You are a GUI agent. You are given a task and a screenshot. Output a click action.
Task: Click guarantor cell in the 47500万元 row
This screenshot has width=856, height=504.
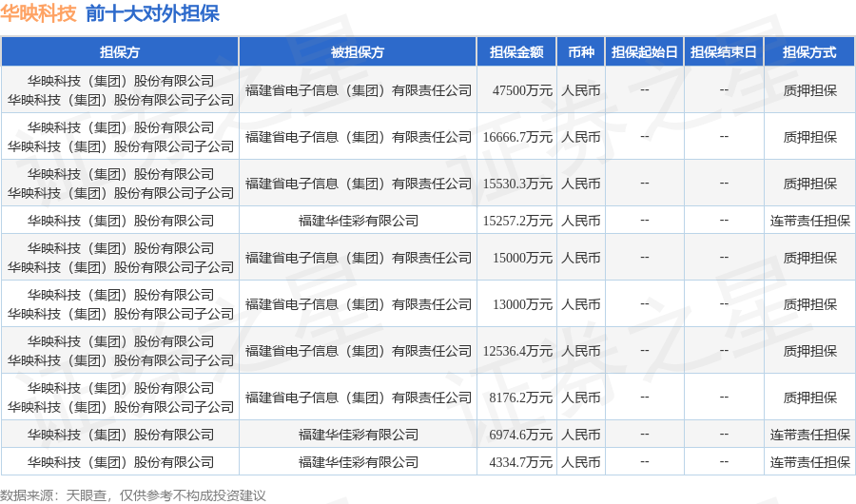pos(120,90)
